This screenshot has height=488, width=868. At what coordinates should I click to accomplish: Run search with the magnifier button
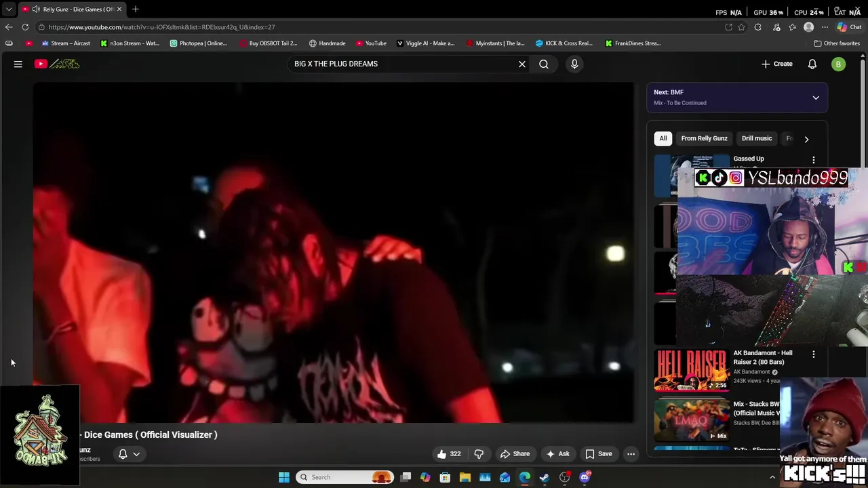(544, 64)
